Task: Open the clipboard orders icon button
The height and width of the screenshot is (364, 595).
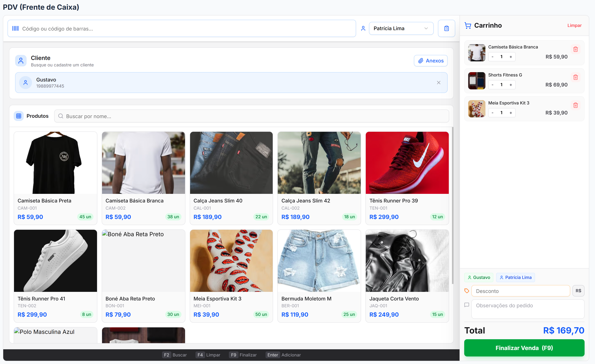Action: (446, 29)
